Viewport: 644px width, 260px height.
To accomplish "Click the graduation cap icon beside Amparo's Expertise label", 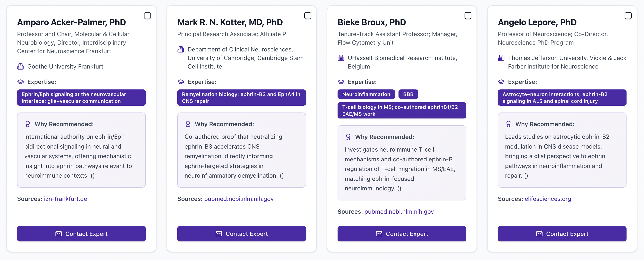I will point(20,82).
